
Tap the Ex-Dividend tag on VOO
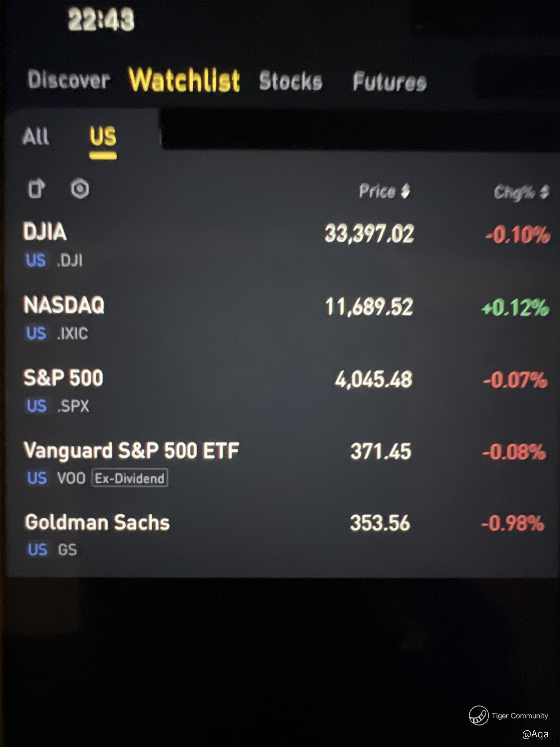[130, 478]
